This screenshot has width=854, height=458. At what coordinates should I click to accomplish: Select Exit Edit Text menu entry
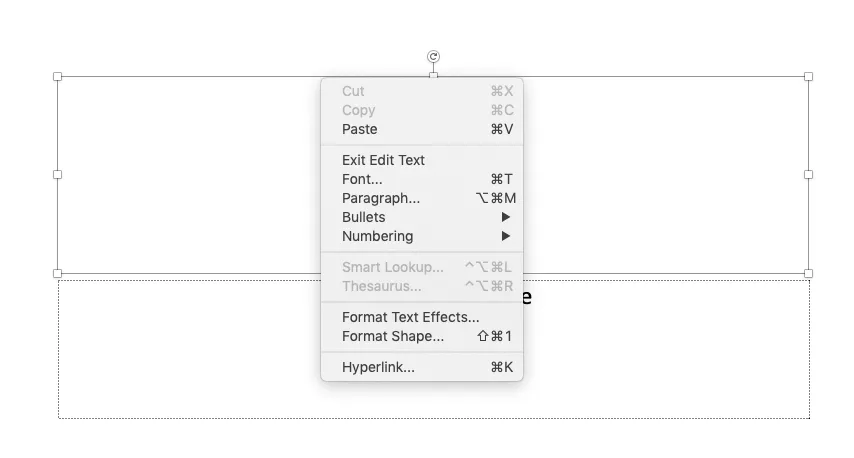point(383,160)
